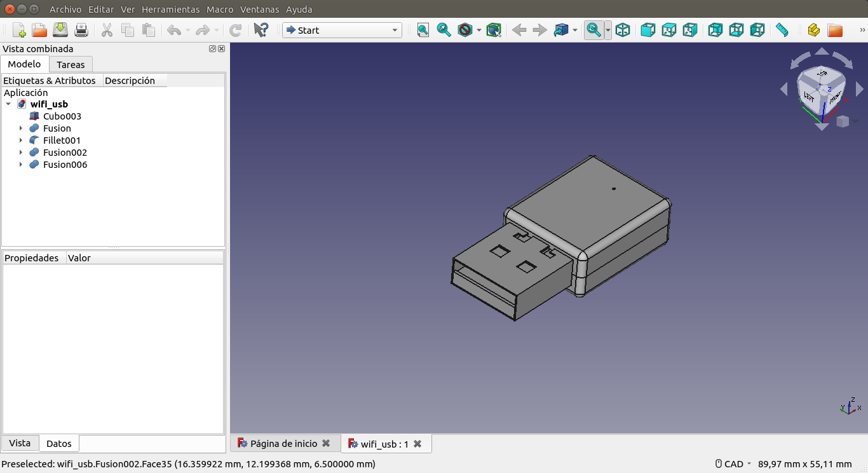Open the CAD navigation style dropdown
Image resolution: width=868 pixels, height=473 pixels.
[x=733, y=464]
